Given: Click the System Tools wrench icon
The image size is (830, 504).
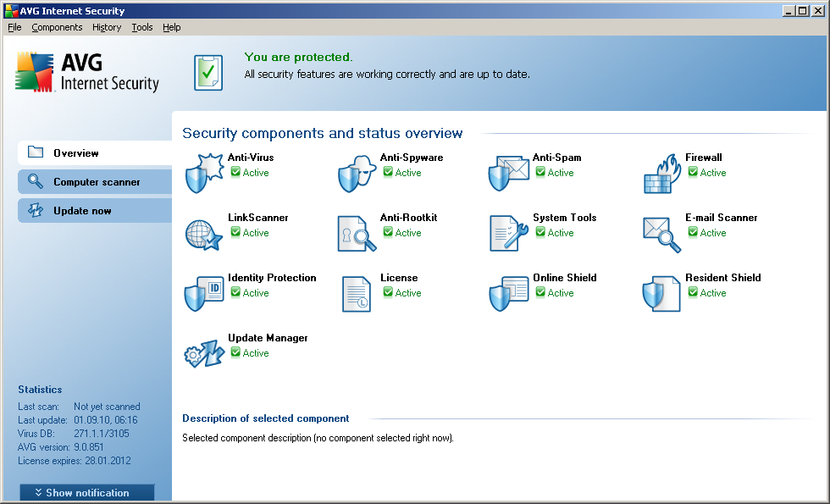Looking at the screenshot, I should [x=508, y=233].
